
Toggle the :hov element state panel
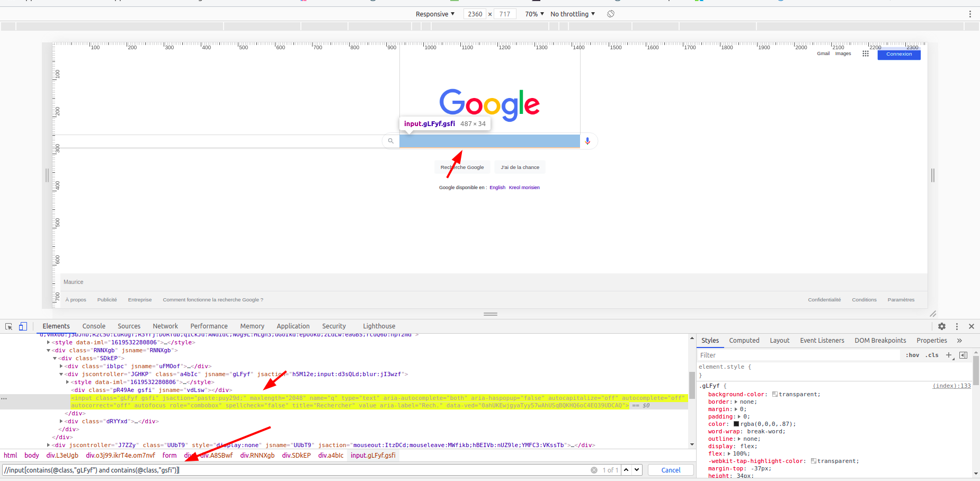(912, 355)
